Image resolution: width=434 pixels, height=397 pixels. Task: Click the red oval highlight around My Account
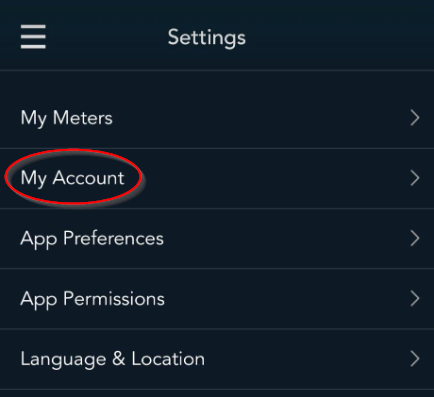coord(73,176)
